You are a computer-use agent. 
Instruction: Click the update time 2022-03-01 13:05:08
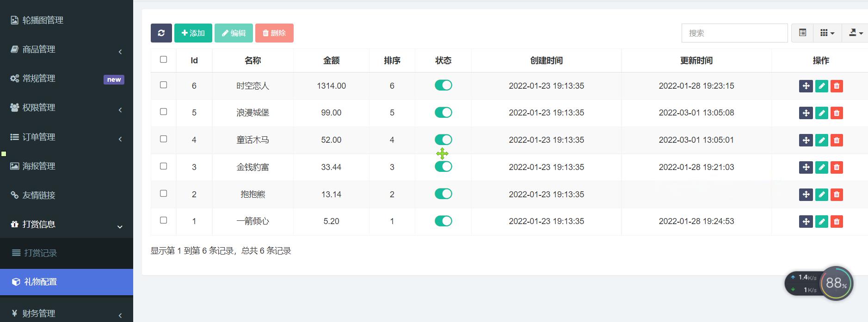696,113
